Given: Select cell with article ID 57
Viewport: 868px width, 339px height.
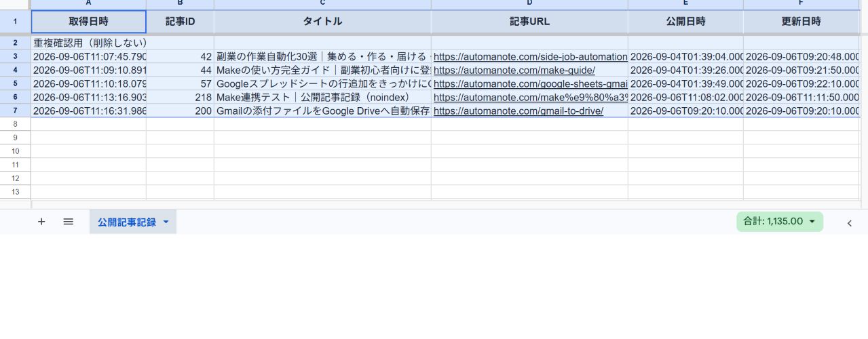Looking at the screenshot, I should [180, 84].
